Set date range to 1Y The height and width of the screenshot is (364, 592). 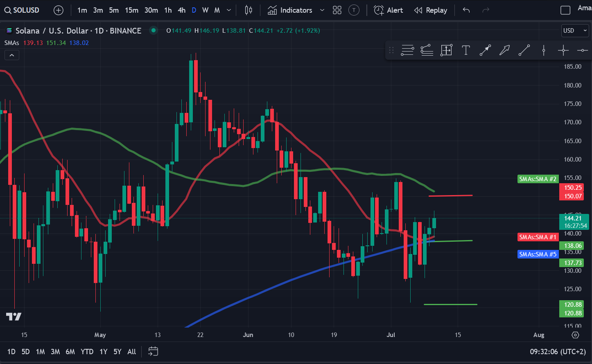[103, 351]
